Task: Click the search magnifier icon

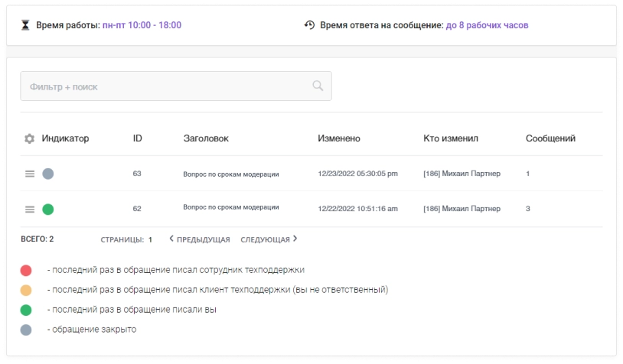Action: (x=318, y=86)
